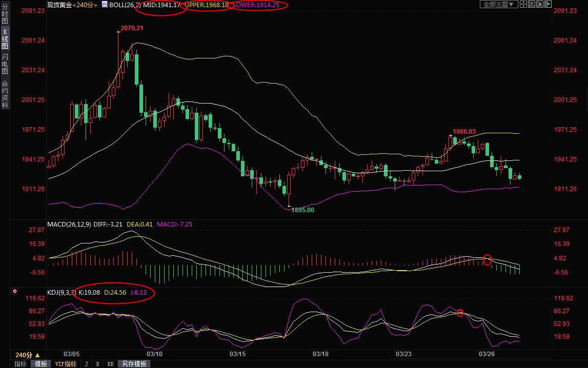This screenshot has height=368, width=588.
Task: Click the 2070.21 high price marker
Action: [x=132, y=29]
